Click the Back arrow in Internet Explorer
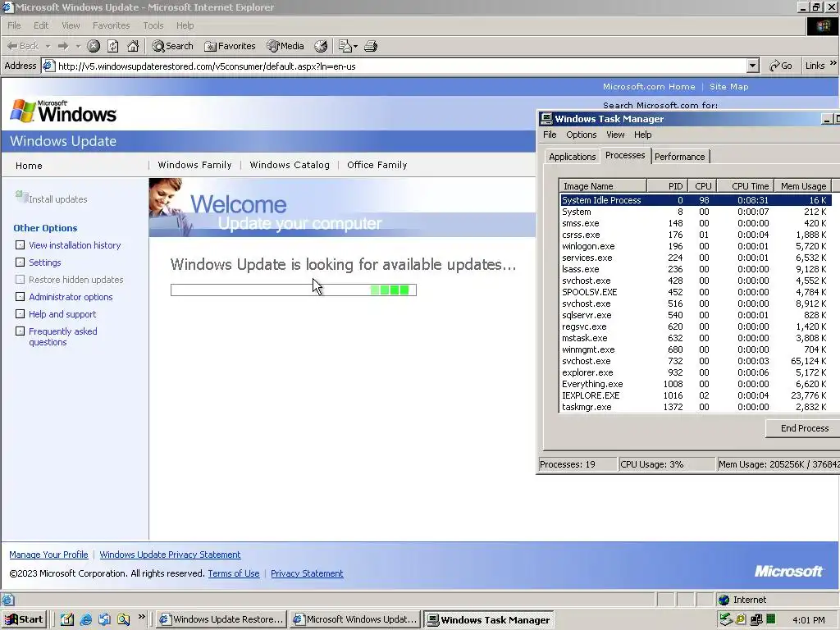840x630 pixels. pyautogui.click(x=22, y=46)
